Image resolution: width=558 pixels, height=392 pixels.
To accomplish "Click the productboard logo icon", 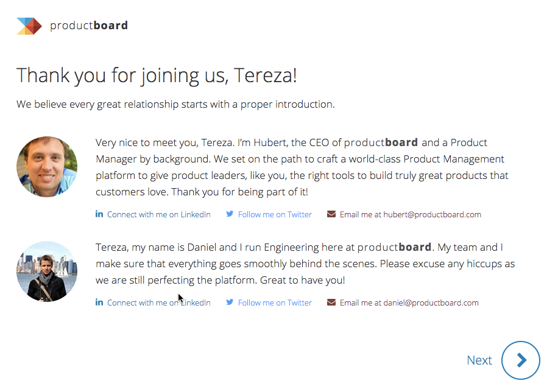I will (29, 26).
